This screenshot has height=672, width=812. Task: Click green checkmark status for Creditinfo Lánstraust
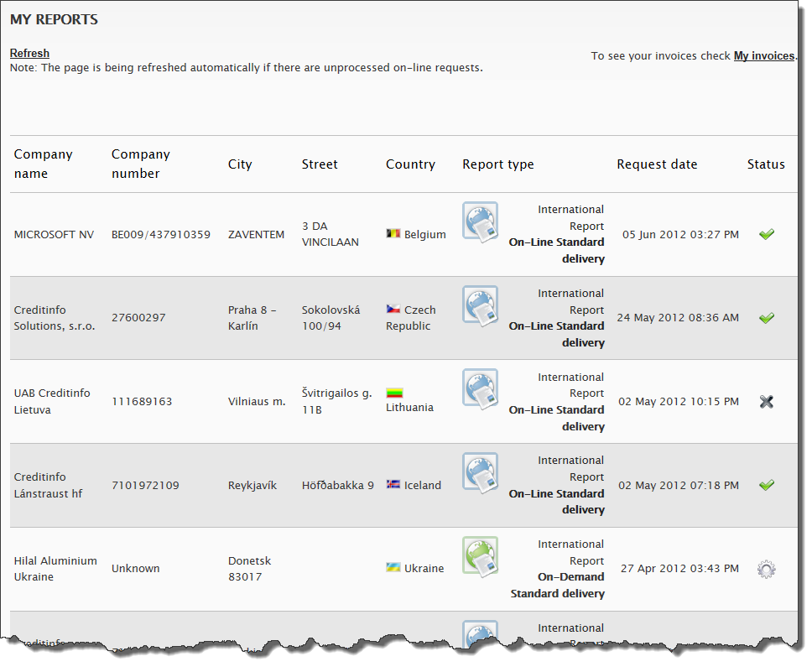click(x=766, y=485)
